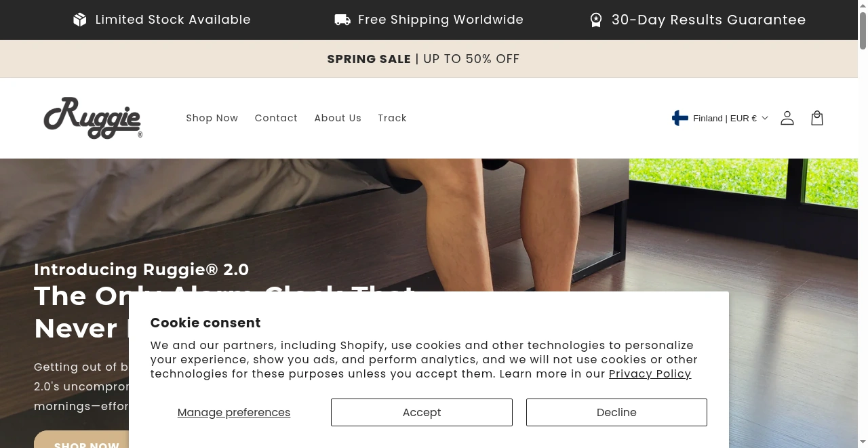Open the Shop Now menu item

(212, 118)
